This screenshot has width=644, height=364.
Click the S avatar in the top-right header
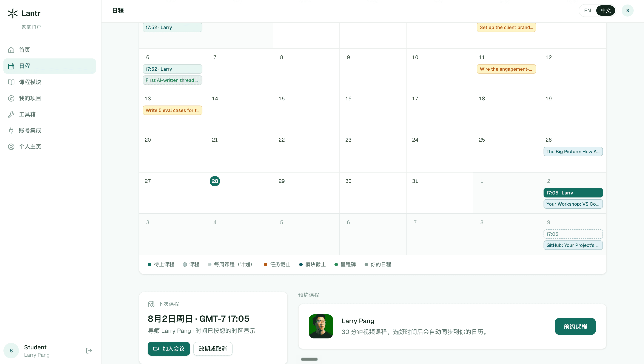click(x=627, y=11)
